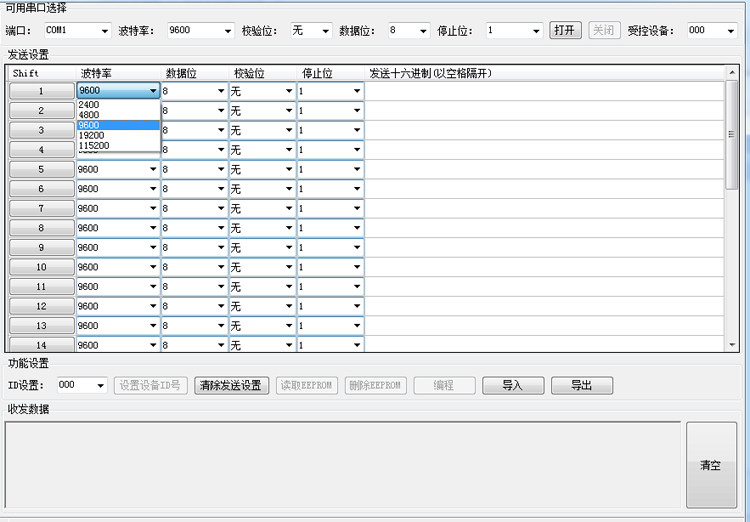Click the 清空 button
The width and height of the screenshot is (750, 522).
(x=711, y=465)
